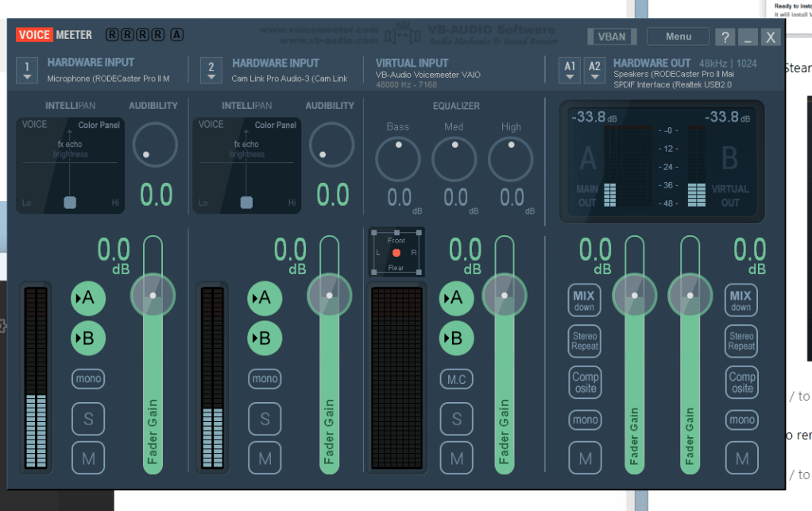Image resolution: width=812 pixels, height=511 pixels.
Task: Mute Hardware Input 1 strip
Action: (88, 459)
